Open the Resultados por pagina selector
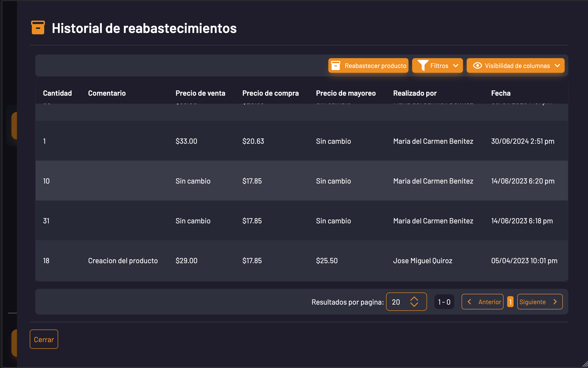This screenshot has height=368, width=588. tap(406, 302)
